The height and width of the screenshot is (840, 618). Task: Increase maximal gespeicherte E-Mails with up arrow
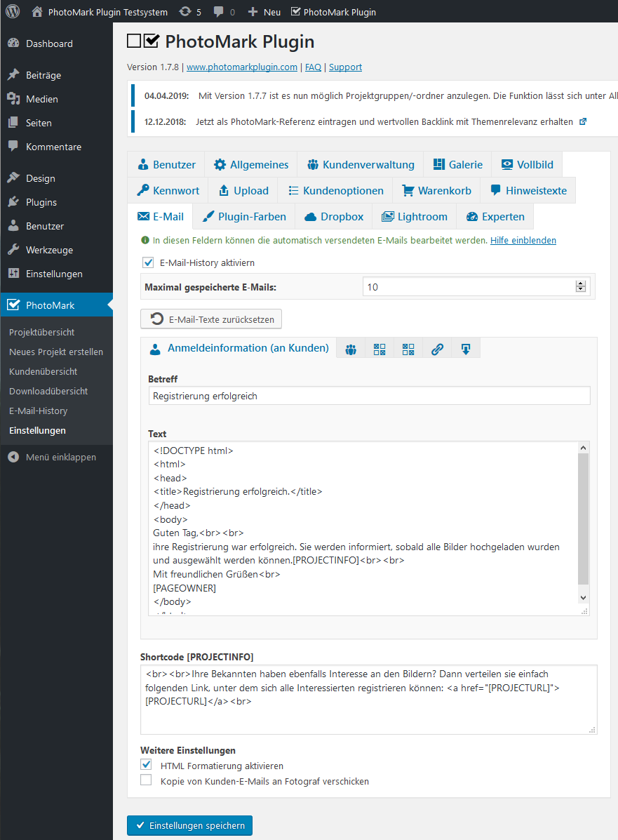click(x=580, y=284)
